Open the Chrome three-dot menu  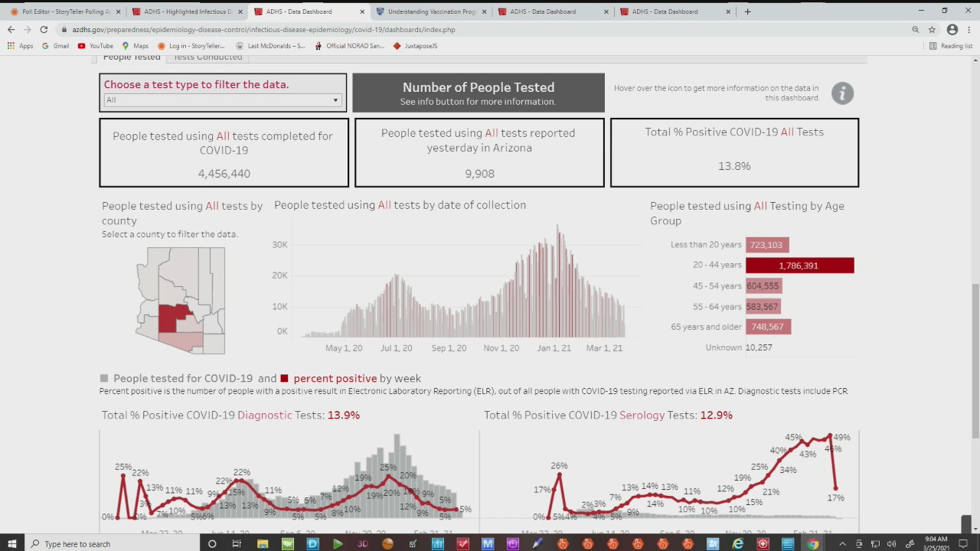(x=969, y=30)
